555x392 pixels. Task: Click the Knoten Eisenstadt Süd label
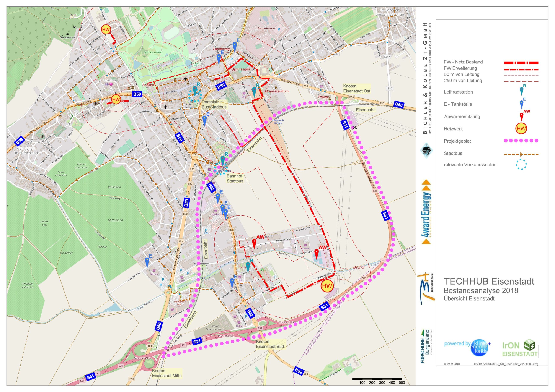270,344
